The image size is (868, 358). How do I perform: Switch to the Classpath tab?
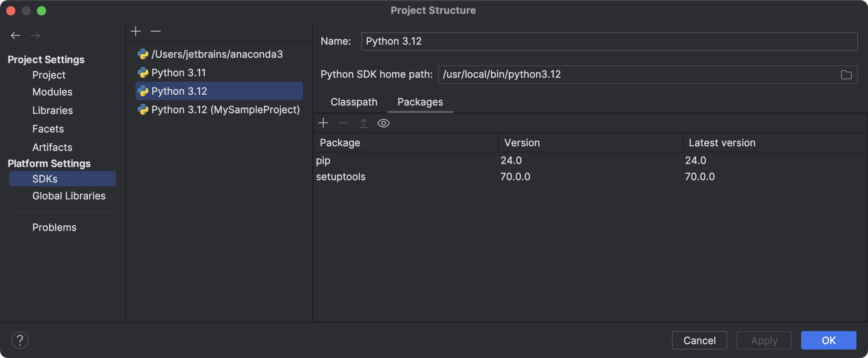354,102
